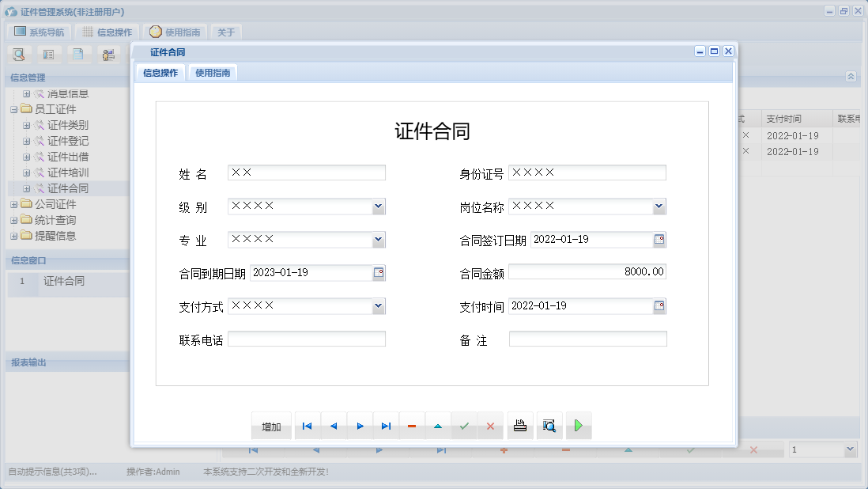Jump to last record with the arrow-bar icon
This screenshot has width=868, height=489.
point(386,426)
